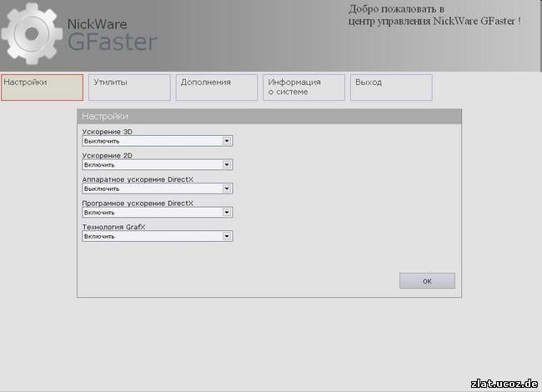Click the Ускорение 3D label
The width and height of the screenshot is (542, 392).
108,132
